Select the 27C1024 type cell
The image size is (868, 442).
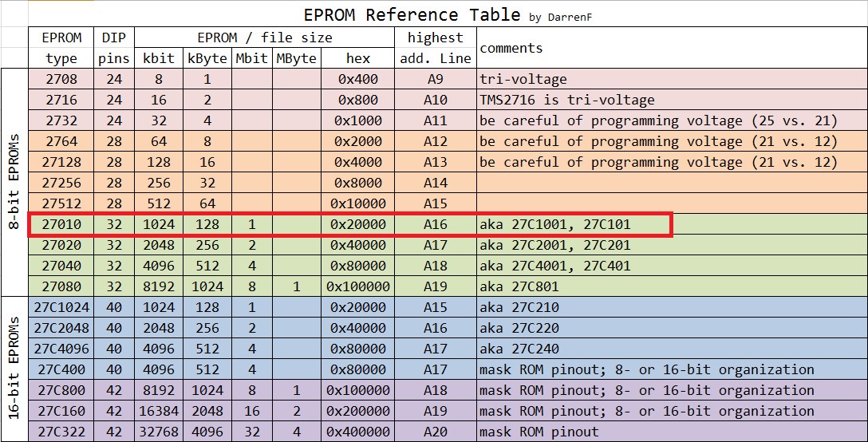(61, 307)
